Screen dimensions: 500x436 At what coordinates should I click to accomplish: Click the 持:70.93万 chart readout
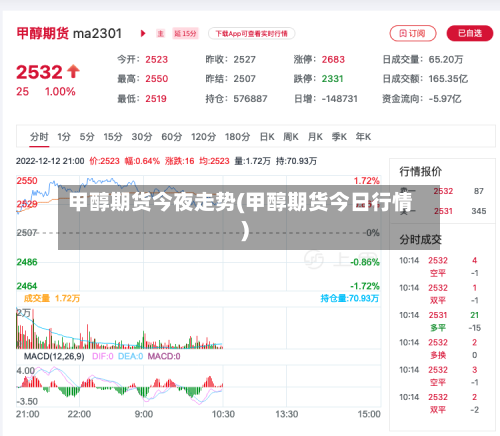[296, 161]
